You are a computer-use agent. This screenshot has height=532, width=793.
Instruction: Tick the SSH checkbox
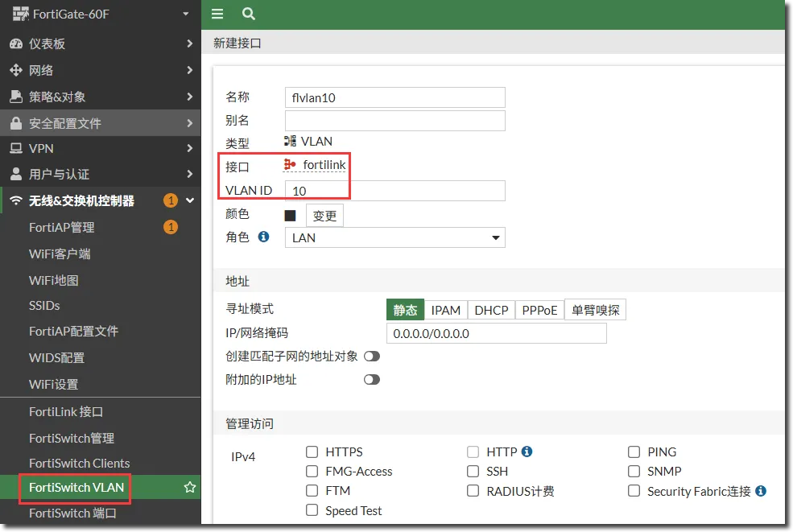tap(473, 472)
